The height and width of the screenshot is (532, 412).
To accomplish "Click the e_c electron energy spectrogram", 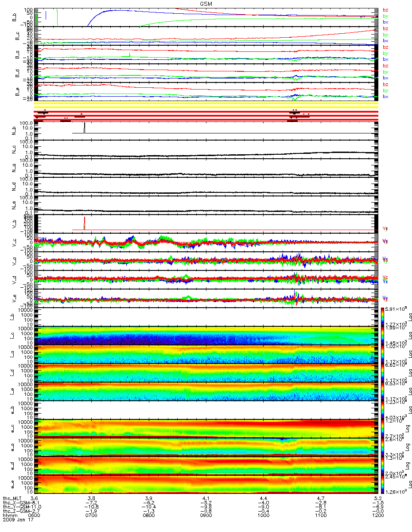I will click(x=206, y=430).
